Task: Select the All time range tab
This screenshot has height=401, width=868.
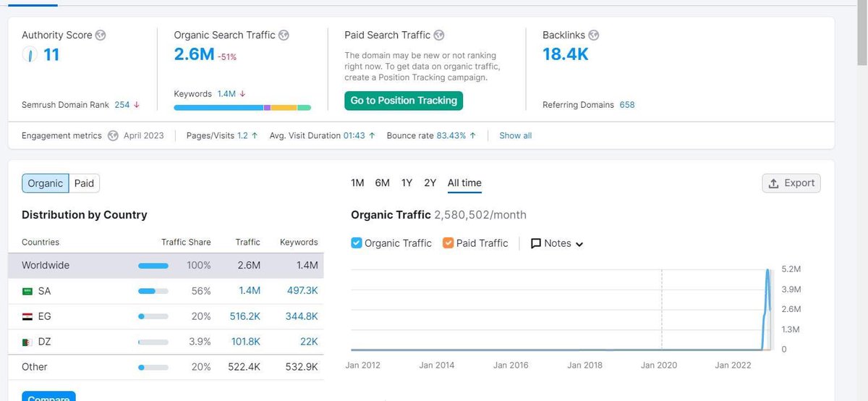Action: click(x=464, y=183)
